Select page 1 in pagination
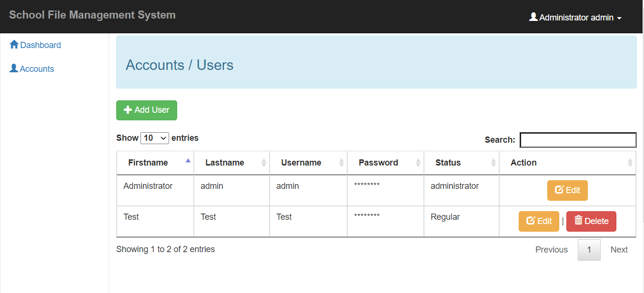 589,249
